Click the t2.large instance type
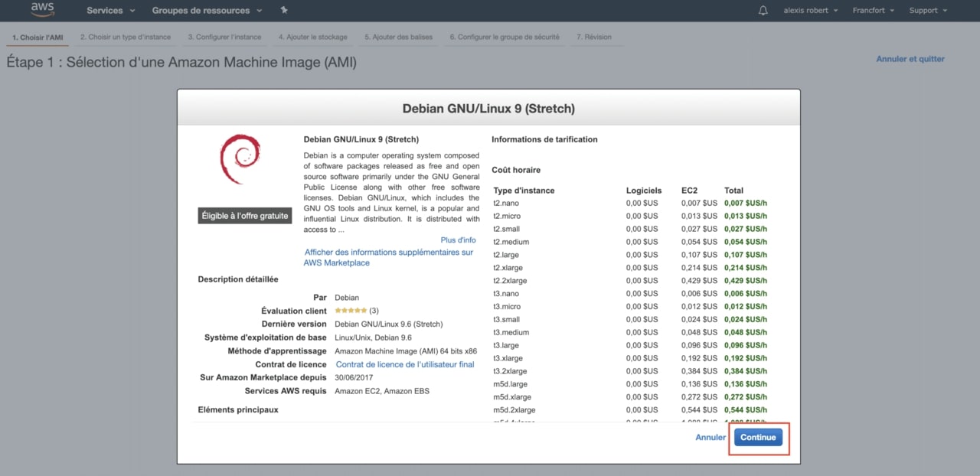Screen dimensions: 980x476 (506, 255)
